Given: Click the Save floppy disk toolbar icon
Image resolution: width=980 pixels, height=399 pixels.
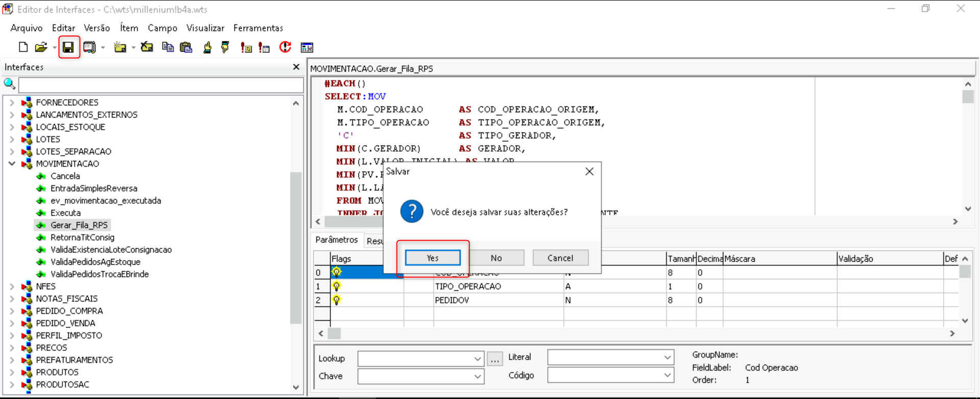Looking at the screenshot, I should [x=68, y=48].
